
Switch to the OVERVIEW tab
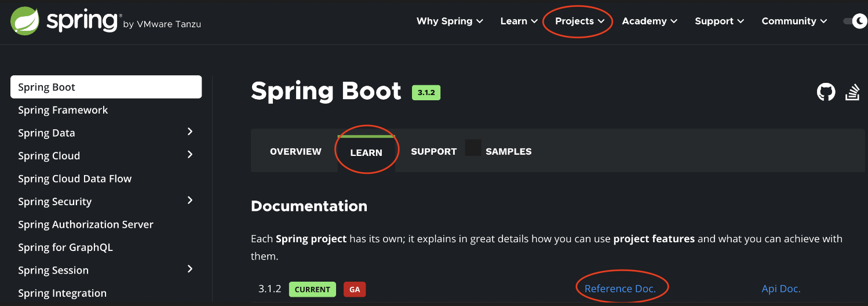296,151
